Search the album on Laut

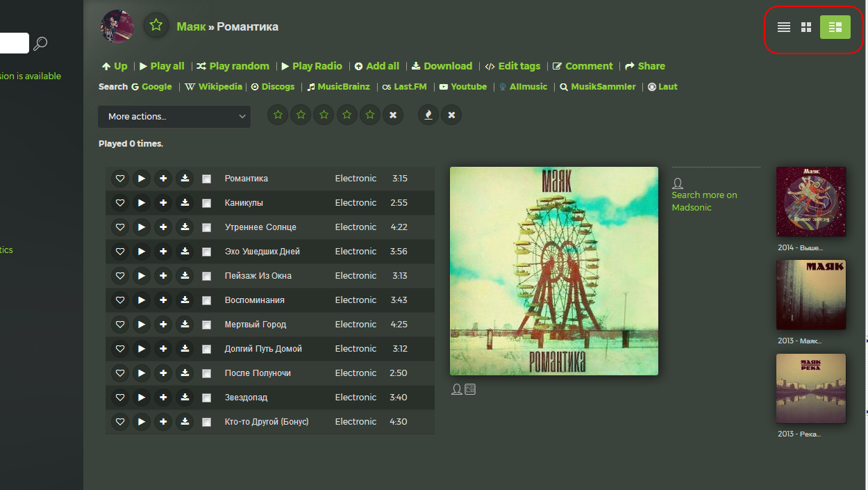tap(662, 87)
